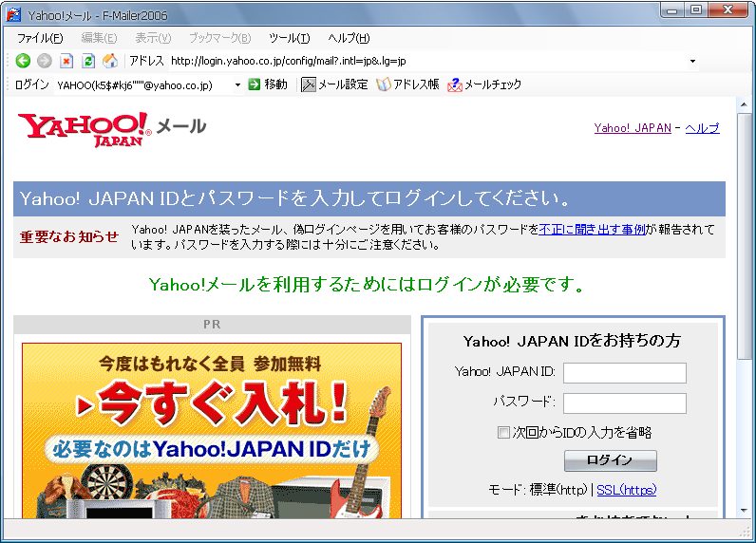The image size is (756, 543).
Task: Expand the address bar URL dropdown
Action: point(692,61)
